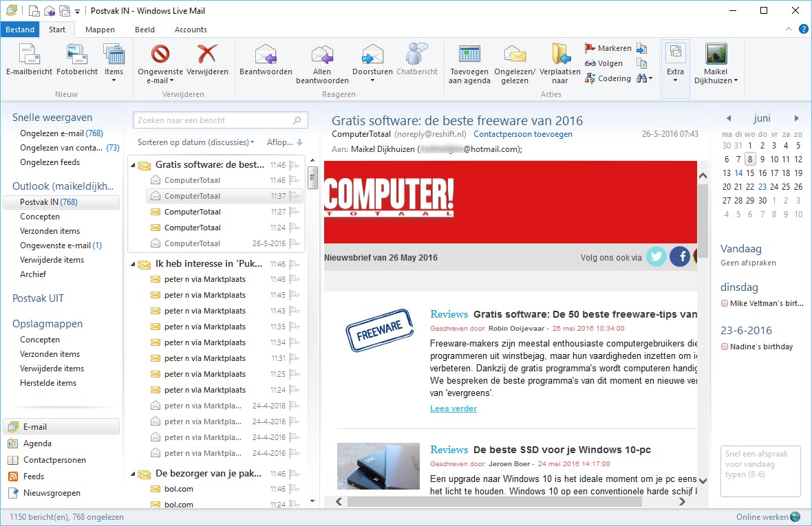Screen dimensions: 812x526
Task: Open the Items new-item menu
Action: (114, 63)
